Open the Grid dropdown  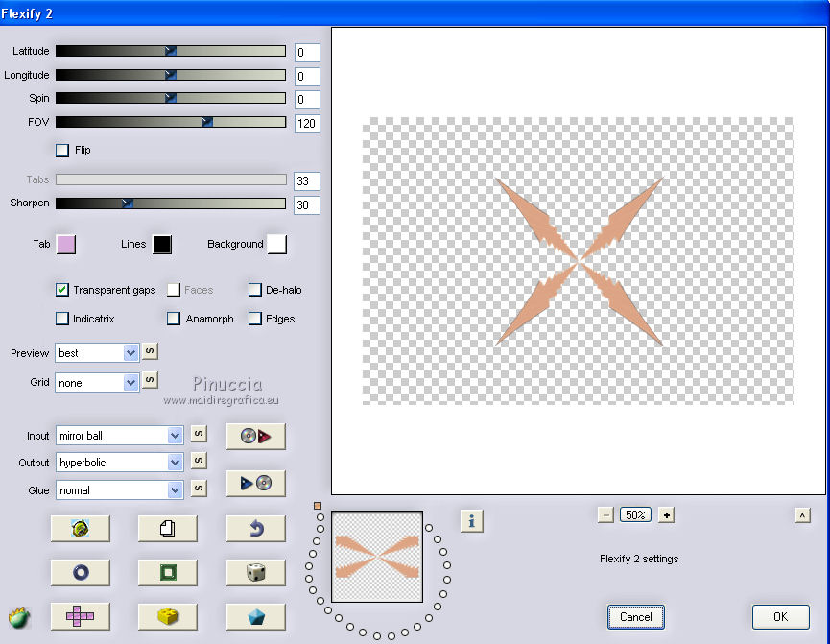pos(98,382)
